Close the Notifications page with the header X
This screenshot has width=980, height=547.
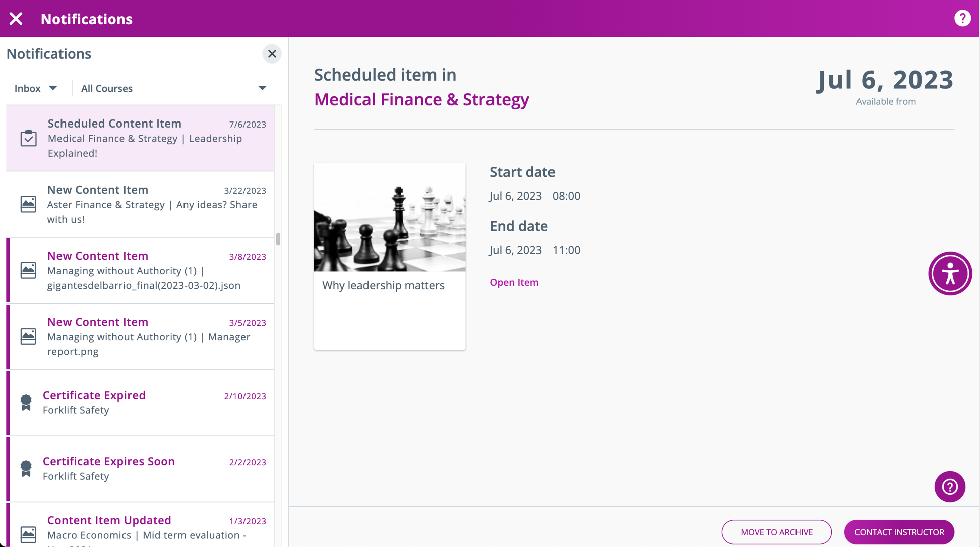tap(16, 19)
